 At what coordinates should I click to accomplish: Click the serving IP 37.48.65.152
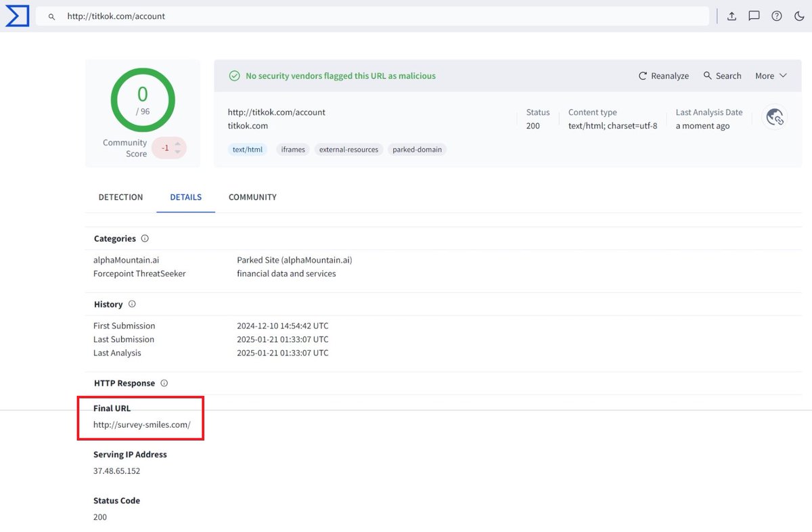(117, 471)
